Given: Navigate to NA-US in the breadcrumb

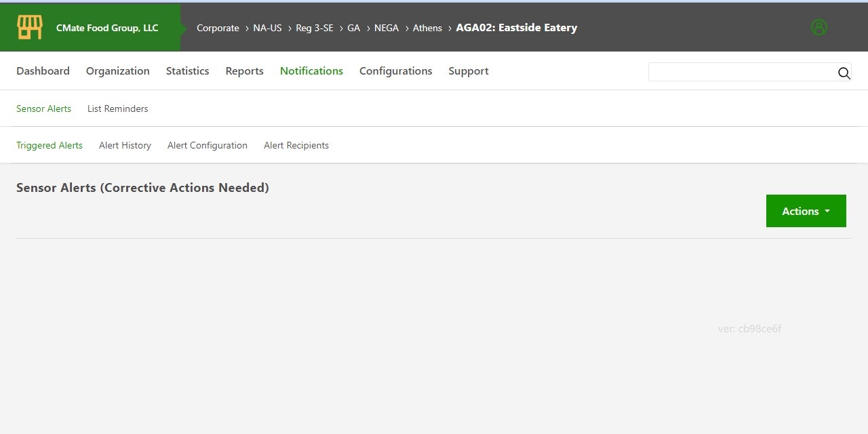Looking at the screenshot, I should tap(267, 28).
